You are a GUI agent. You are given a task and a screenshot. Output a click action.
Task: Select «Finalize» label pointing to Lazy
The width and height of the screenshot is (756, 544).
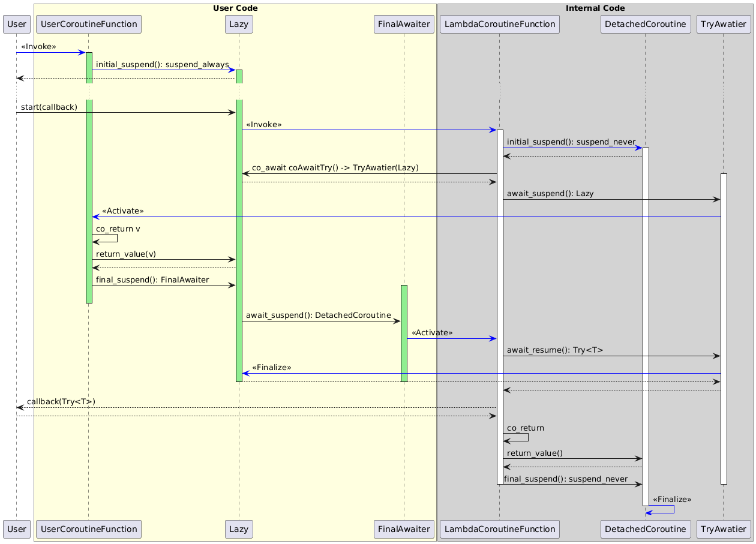(x=272, y=367)
